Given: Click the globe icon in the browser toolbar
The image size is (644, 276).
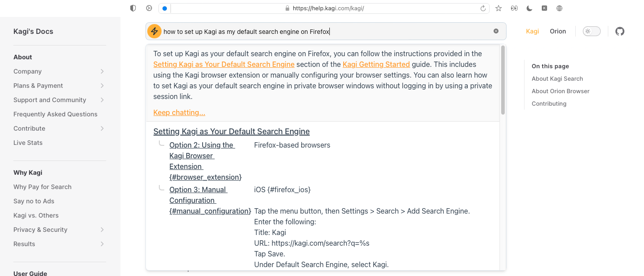Looking at the screenshot, I should pyautogui.click(x=559, y=8).
